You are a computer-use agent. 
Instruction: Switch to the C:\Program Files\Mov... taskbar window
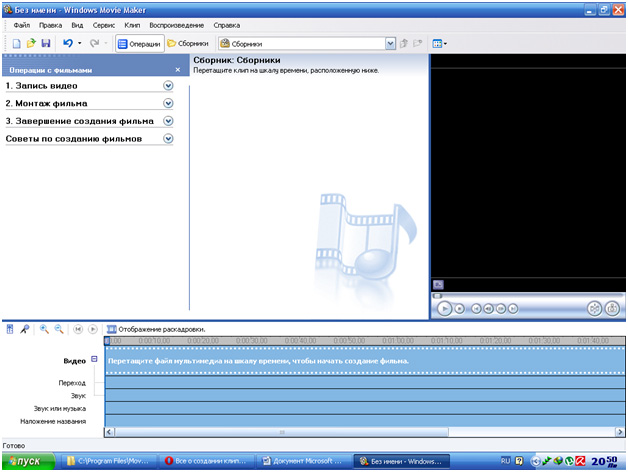coord(107,461)
